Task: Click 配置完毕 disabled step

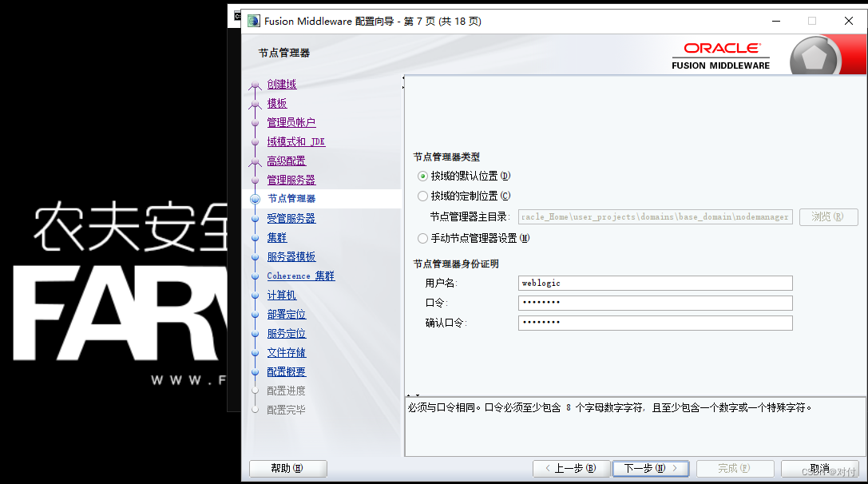Action: point(286,411)
